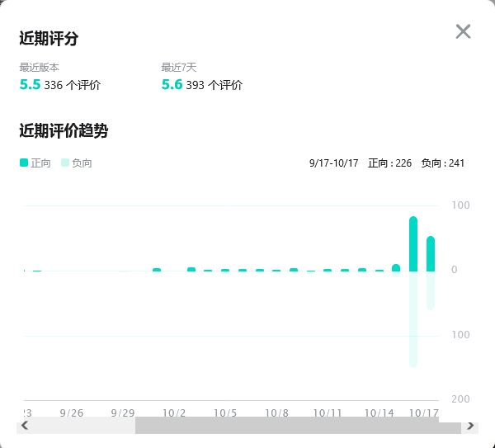
Task: Click the 10/2 date axis label
Action: point(174,413)
